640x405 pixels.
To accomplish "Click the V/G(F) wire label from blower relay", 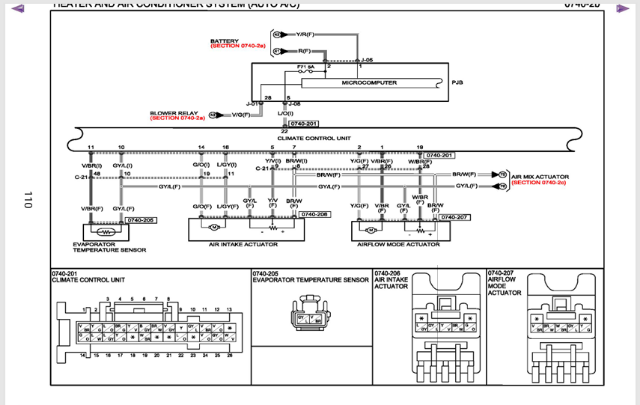I will 241,115.
